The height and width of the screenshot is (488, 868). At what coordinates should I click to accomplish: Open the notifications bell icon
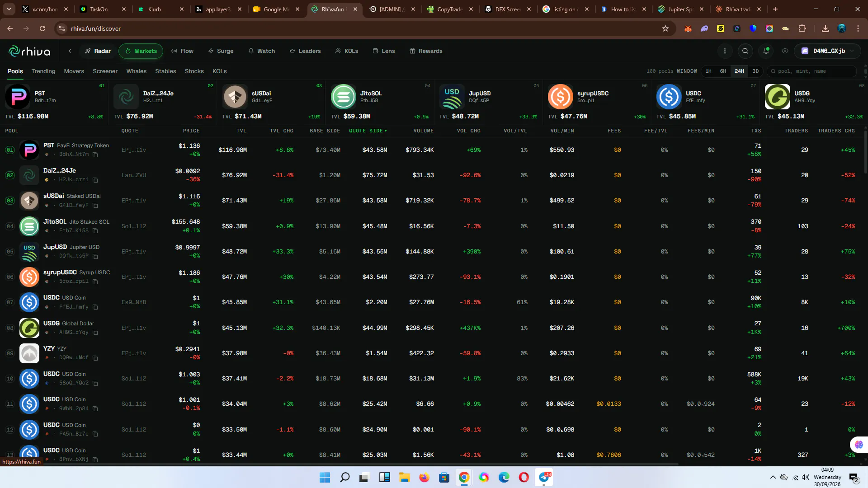tap(766, 51)
